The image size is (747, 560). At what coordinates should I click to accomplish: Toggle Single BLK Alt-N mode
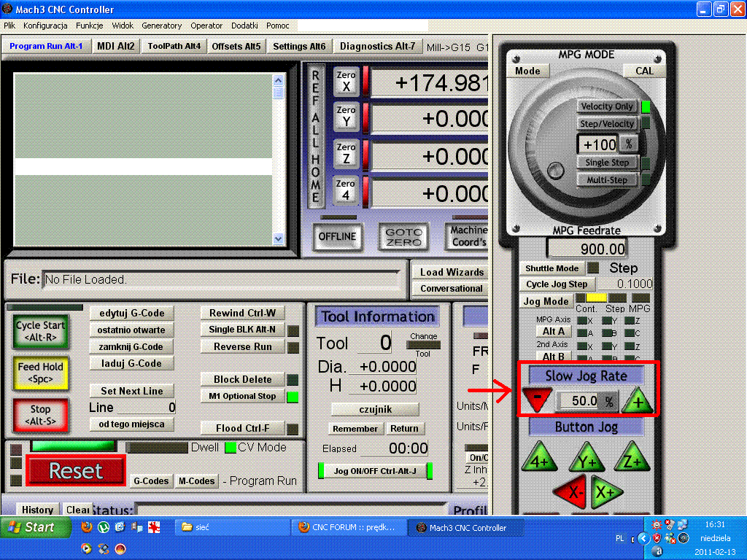(x=242, y=330)
